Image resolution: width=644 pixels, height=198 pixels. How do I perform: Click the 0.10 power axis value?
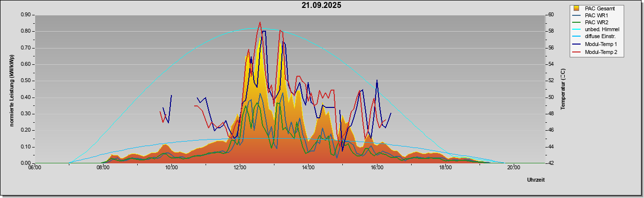[26, 147]
